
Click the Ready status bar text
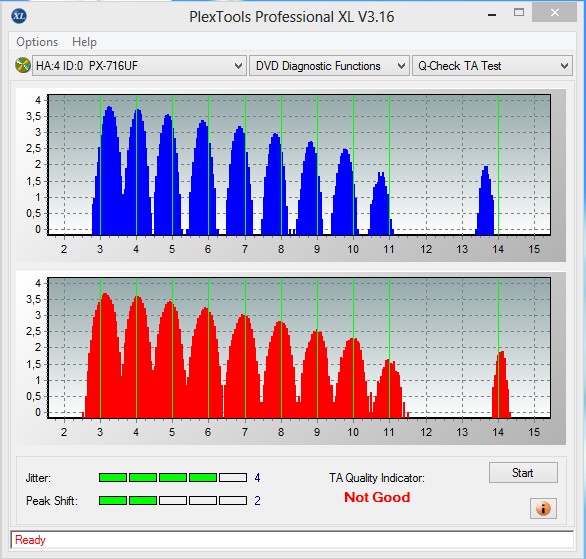tap(30, 540)
